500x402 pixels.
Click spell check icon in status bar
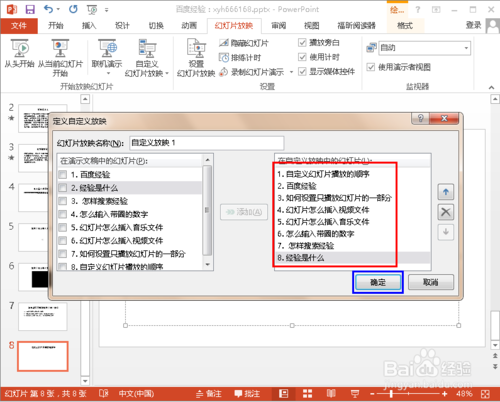[x=104, y=394]
